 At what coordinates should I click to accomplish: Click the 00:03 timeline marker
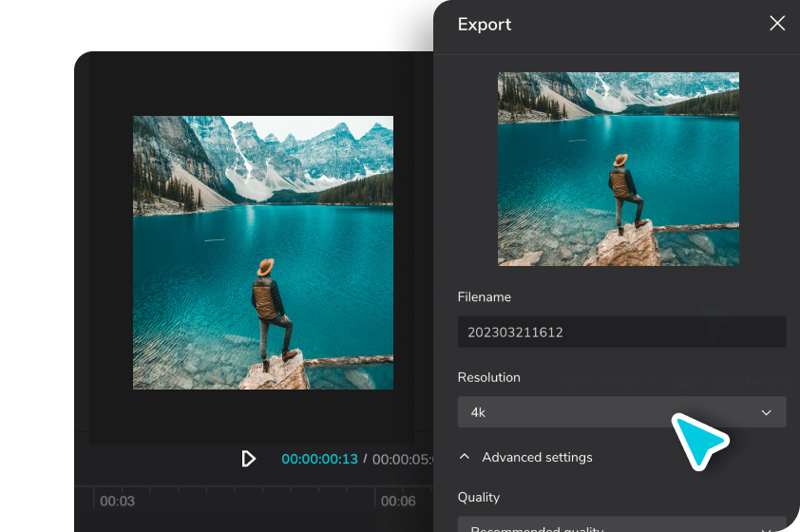pyautogui.click(x=118, y=501)
